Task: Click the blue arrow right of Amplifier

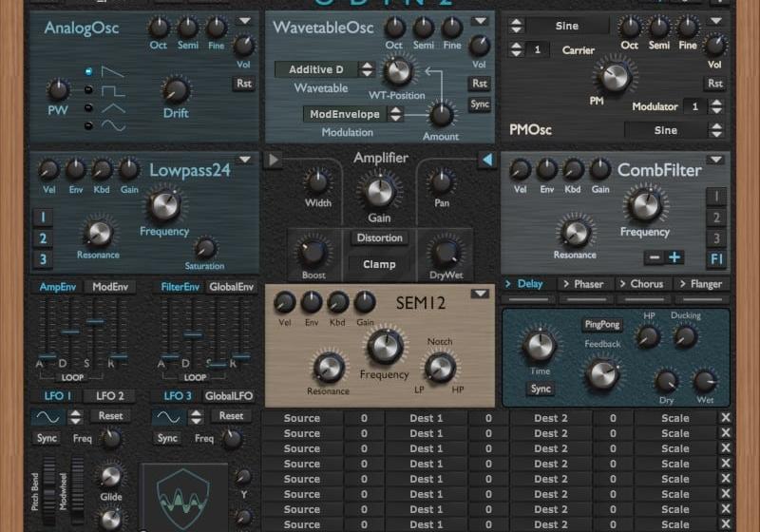Action: coord(487,160)
